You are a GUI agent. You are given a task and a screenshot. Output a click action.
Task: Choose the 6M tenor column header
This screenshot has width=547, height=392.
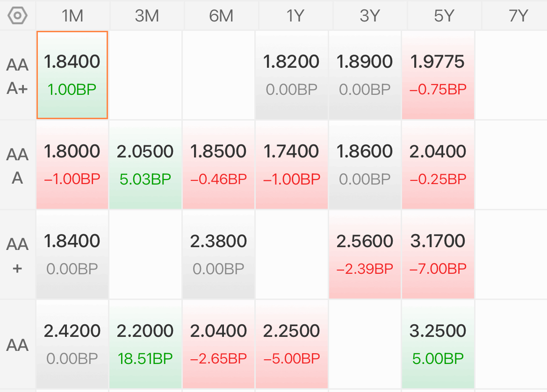coord(221,16)
